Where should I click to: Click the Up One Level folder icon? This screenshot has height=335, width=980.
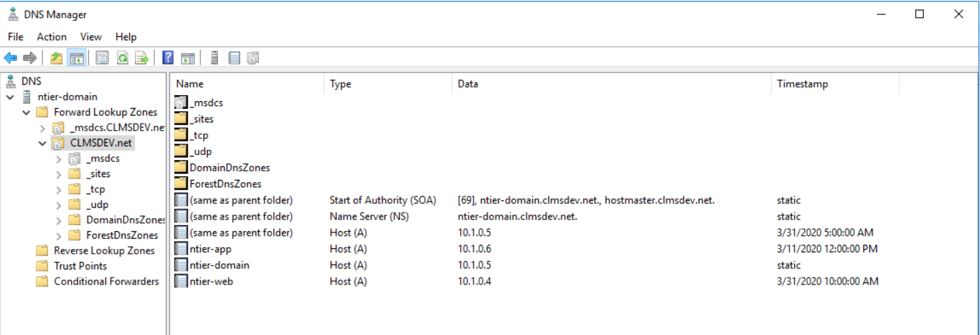click(56, 59)
